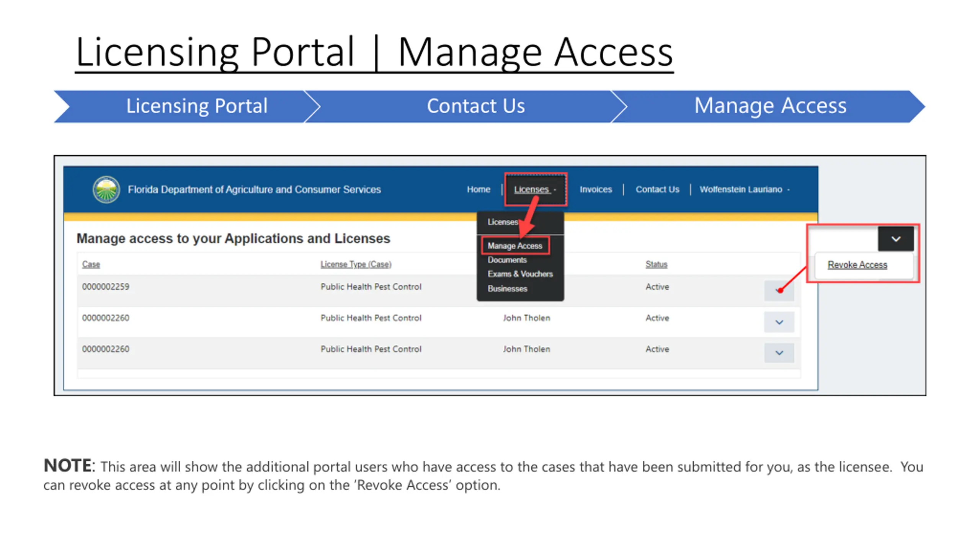Screen dimensions: 980x551
Task: Click the Revoke Access link
Action: tap(857, 265)
